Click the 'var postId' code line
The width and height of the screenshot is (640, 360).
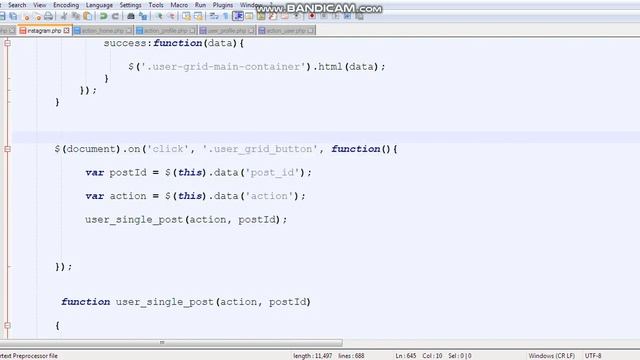coord(198,173)
